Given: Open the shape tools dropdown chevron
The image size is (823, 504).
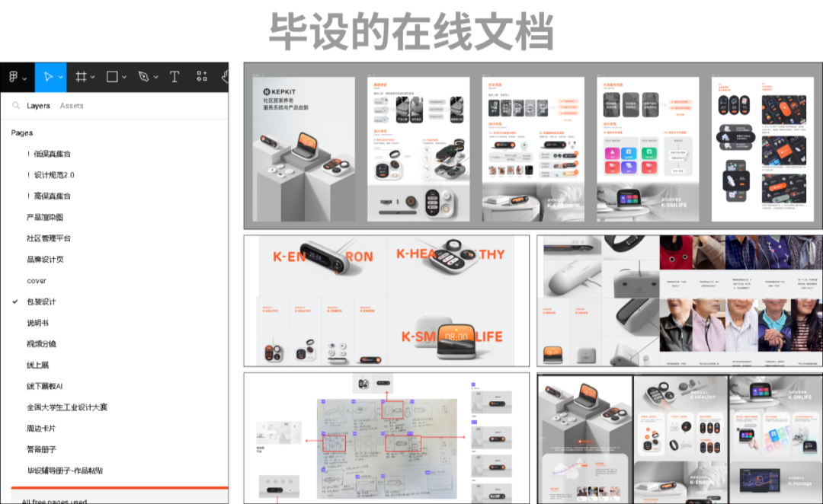Looking at the screenshot, I should [x=124, y=78].
